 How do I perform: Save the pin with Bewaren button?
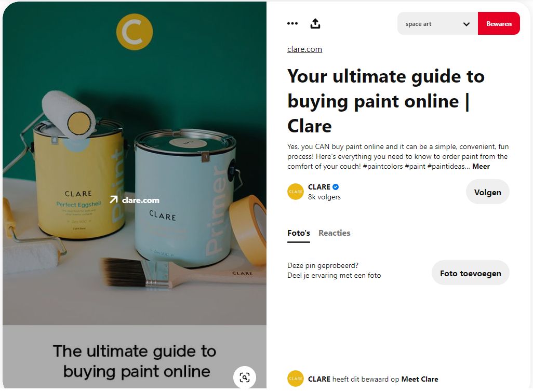499,23
